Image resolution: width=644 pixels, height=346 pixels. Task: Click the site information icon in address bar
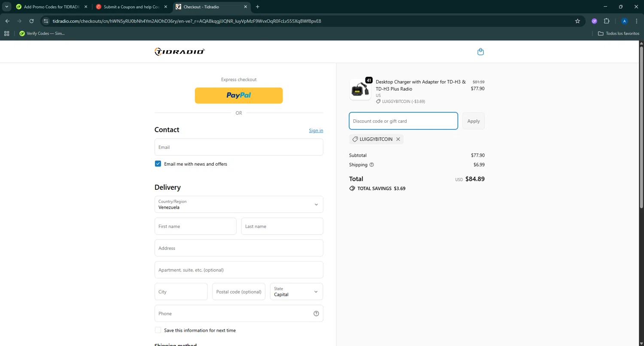(46, 21)
